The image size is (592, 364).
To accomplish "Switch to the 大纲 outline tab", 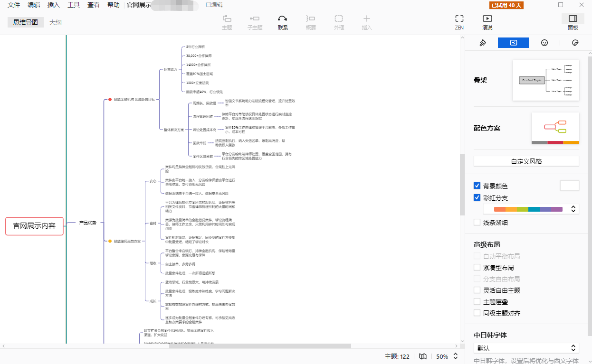I will pos(56,22).
